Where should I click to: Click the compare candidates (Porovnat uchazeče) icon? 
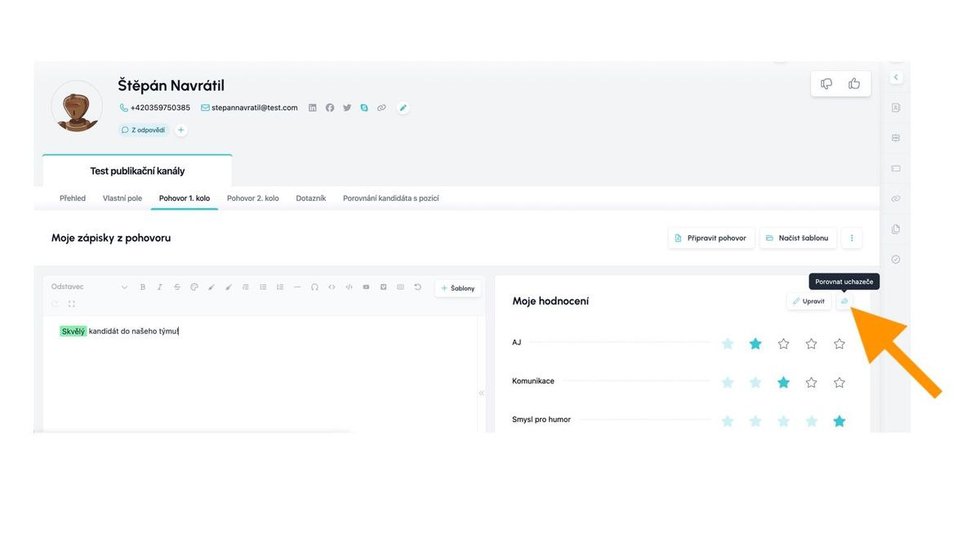pyautogui.click(x=845, y=301)
